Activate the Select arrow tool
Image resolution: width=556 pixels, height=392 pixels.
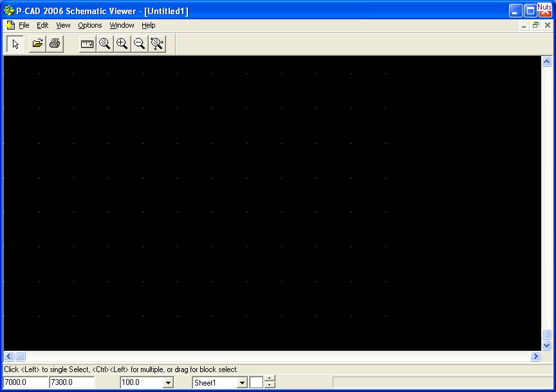pos(16,44)
